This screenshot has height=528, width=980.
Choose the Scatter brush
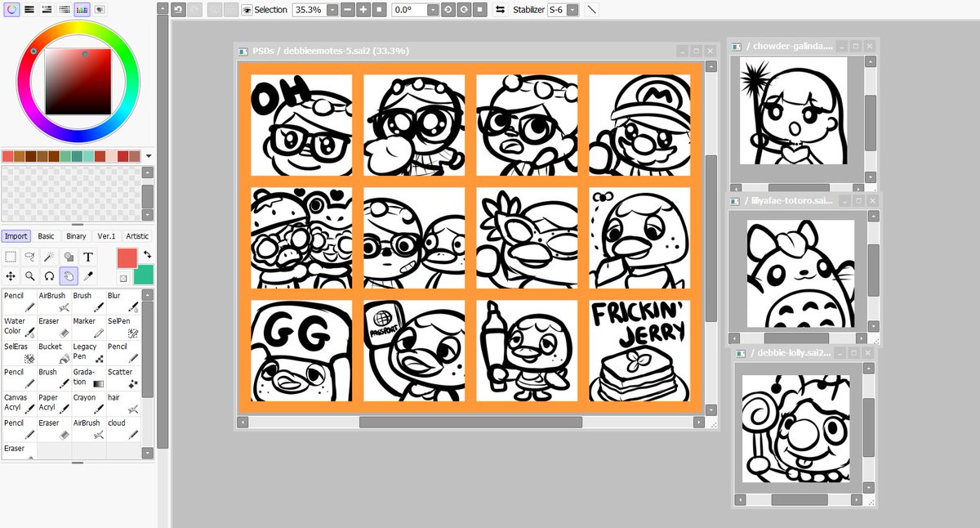click(x=123, y=378)
